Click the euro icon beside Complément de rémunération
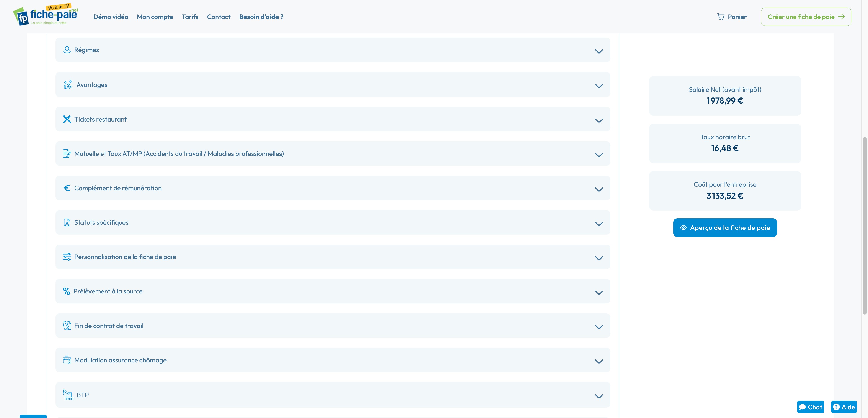The height and width of the screenshot is (418, 868). pos(67,188)
